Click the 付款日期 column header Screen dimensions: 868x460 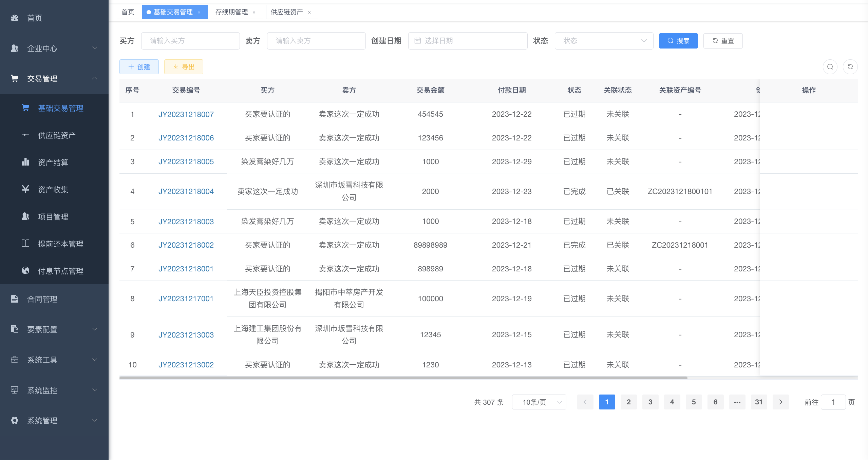click(512, 90)
